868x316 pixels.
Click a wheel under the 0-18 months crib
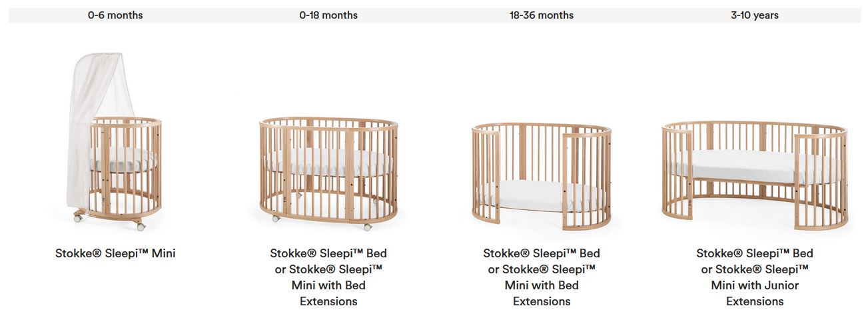pos(367,227)
